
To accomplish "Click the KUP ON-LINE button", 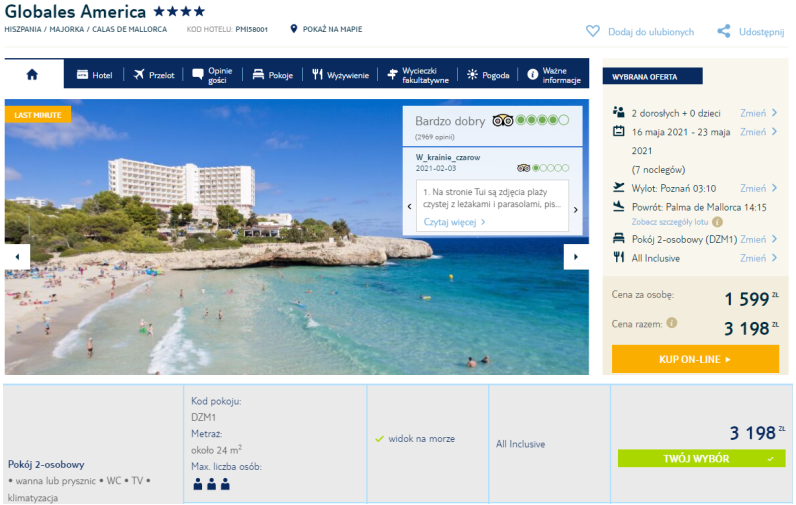I will click(695, 359).
